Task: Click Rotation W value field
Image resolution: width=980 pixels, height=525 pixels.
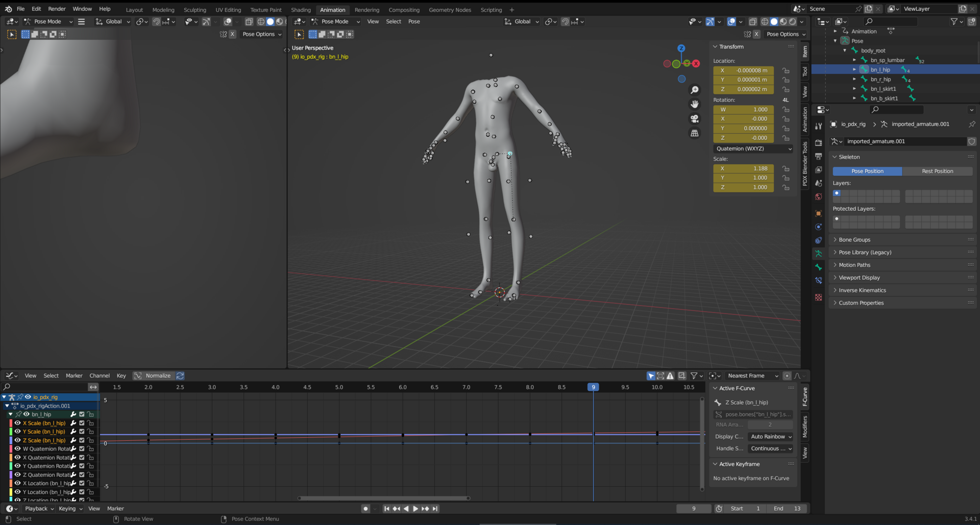Action: point(743,110)
